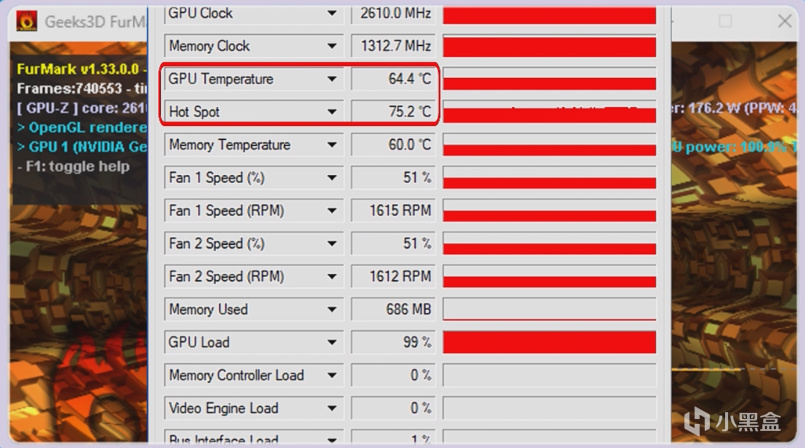
Task: Click the 686 MB Memory Used value
Action: coord(393,309)
